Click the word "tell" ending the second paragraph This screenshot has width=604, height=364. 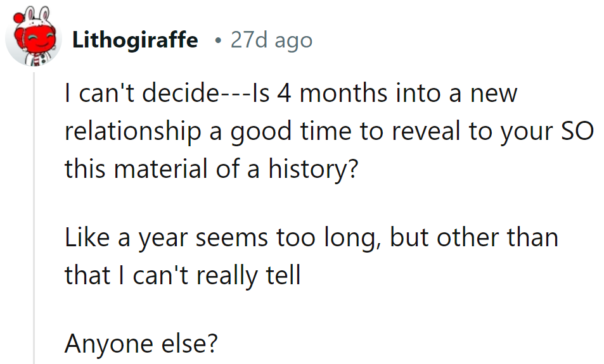pyautogui.click(x=283, y=275)
